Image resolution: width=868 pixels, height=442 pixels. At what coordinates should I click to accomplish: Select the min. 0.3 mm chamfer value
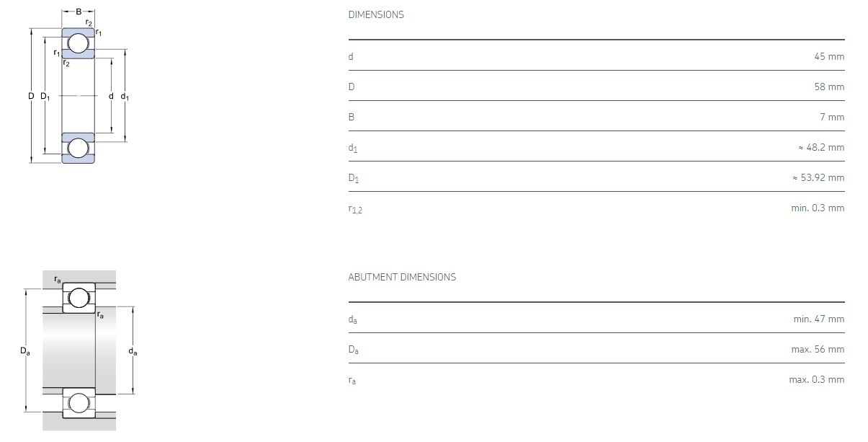coord(818,208)
